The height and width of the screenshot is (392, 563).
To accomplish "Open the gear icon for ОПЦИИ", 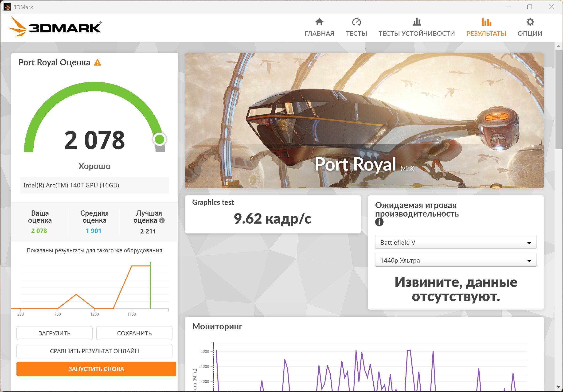I will (530, 22).
